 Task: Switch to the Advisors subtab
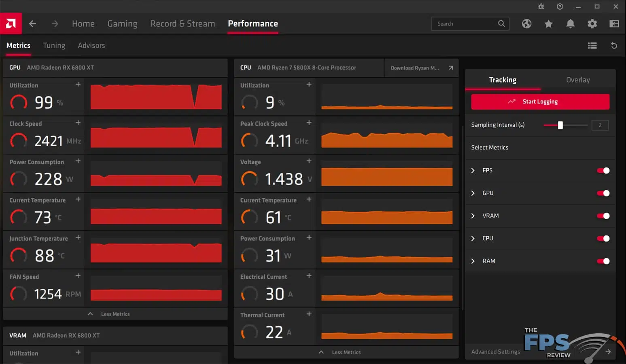point(91,46)
